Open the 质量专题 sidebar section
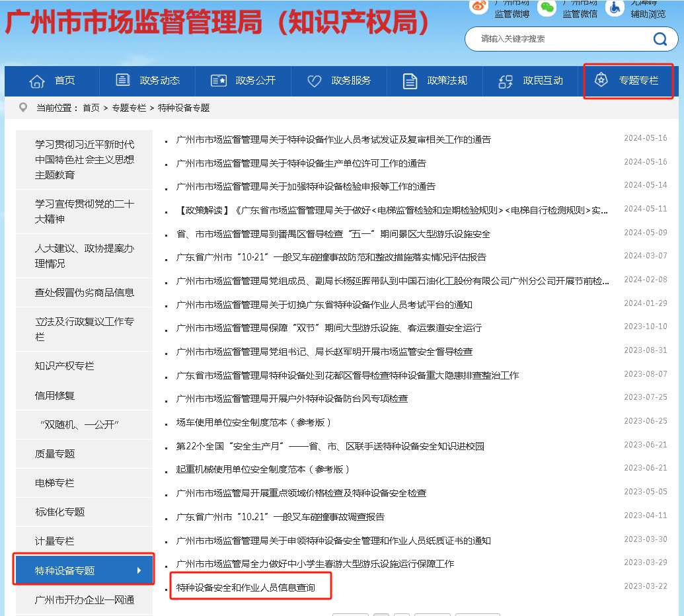Image resolution: width=684 pixels, height=616 pixels. tap(55, 453)
